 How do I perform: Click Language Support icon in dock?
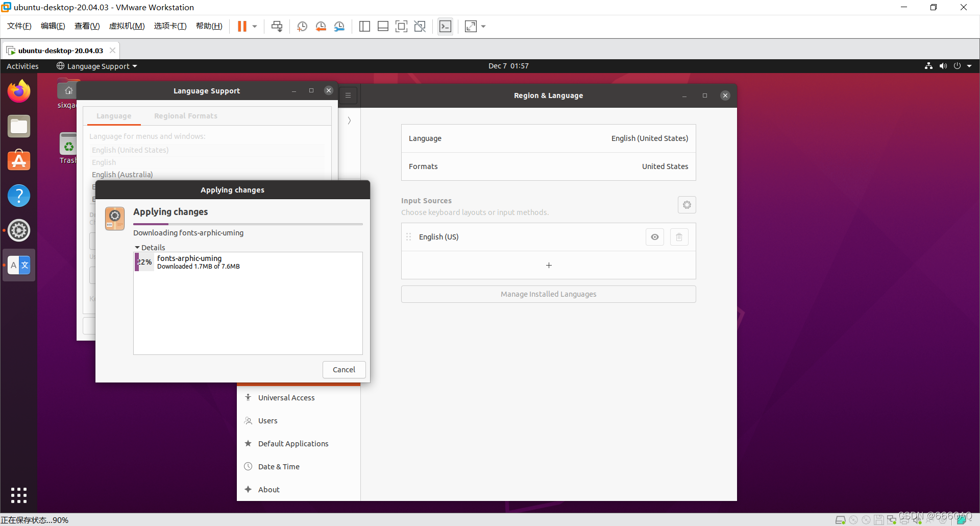pyautogui.click(x=19, y=265)
